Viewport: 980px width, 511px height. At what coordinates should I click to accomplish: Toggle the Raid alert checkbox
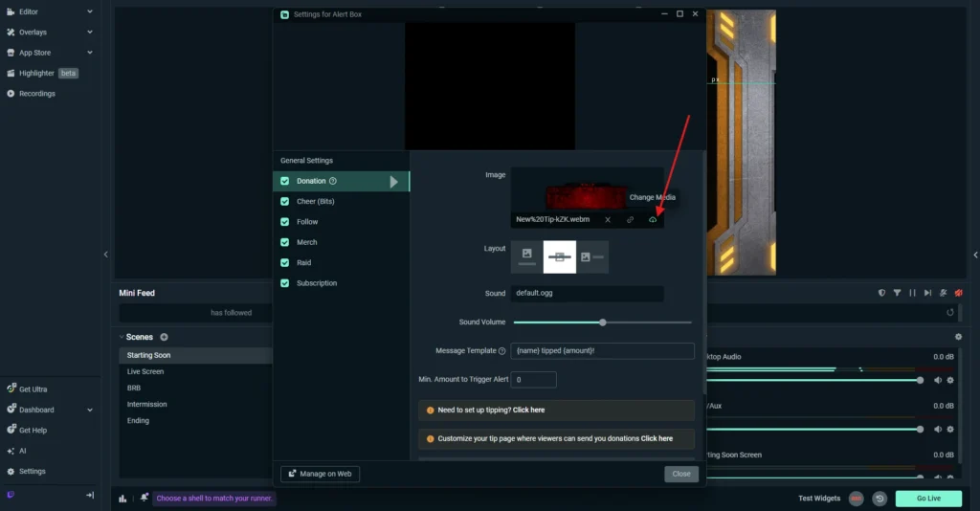[x=285, y=262]
